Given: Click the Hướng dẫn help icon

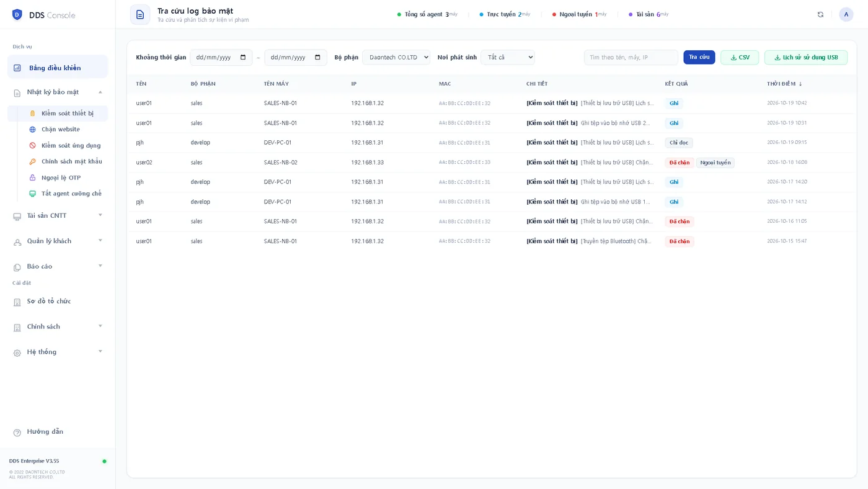Looking at the screenshot, I should 17,433.
